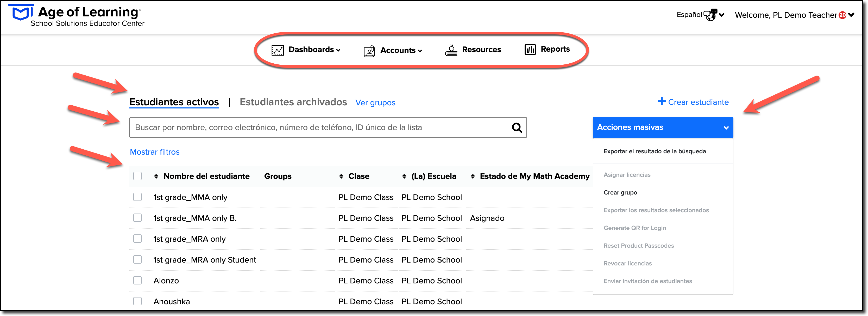Click PL Demo School in Anoushka row
The width and height of the screenshot is (868, 316).
(431, 301)
